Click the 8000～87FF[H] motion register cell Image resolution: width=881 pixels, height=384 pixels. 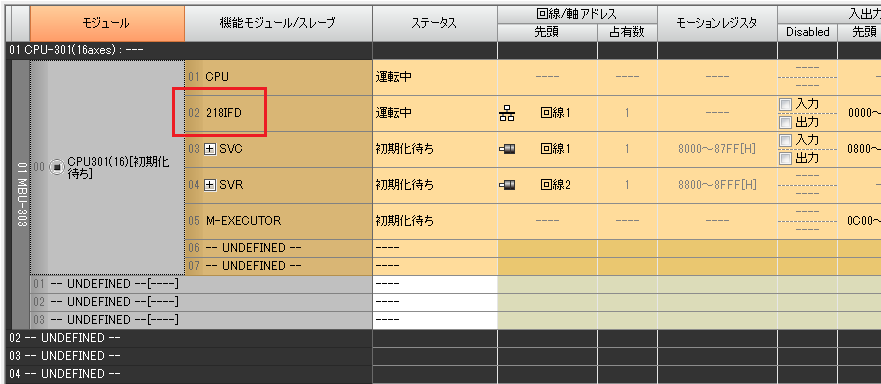click(717, 149)
